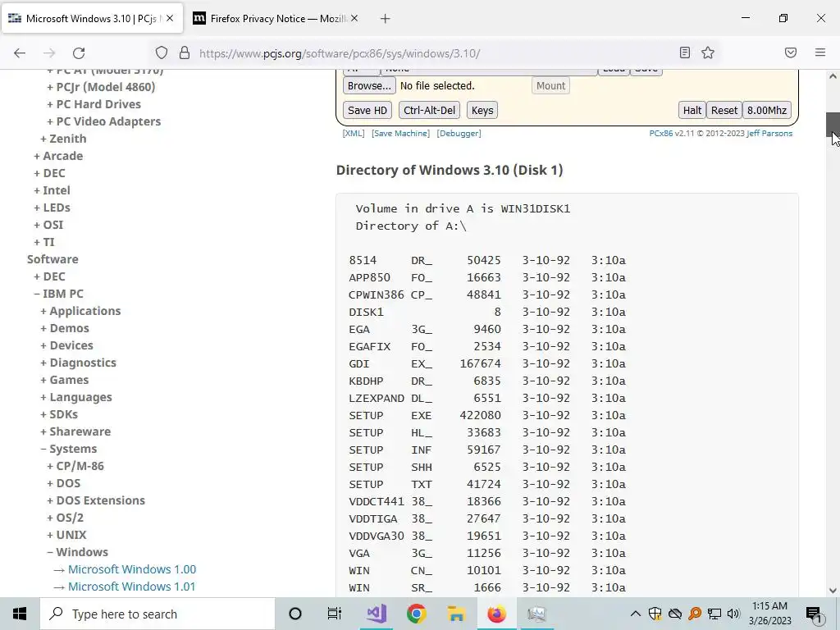Open the network tray icon

(714, 614)
